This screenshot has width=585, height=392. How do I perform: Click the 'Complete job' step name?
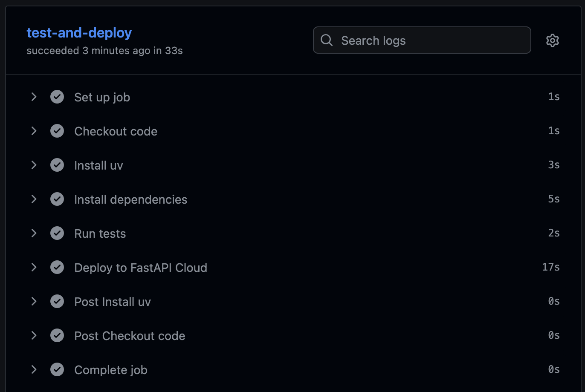pos(111,370)
